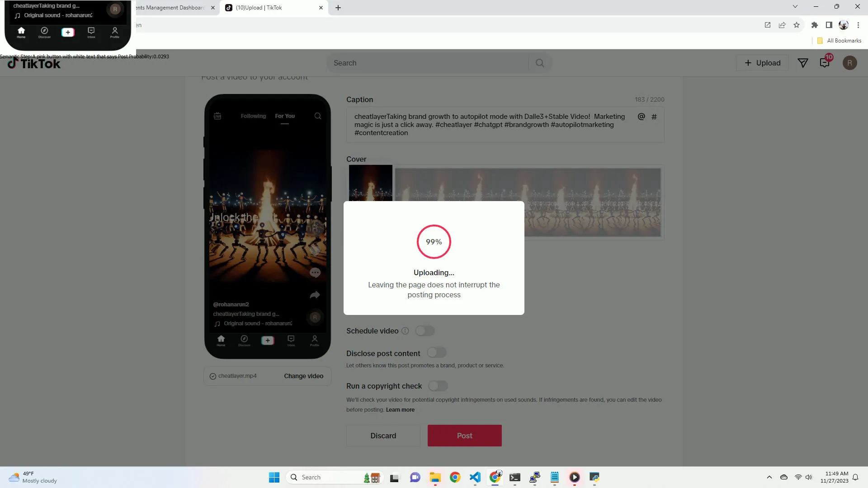Click the search icon in phone preview
The width and height of the screenshot is (868, 488).
click(318, 116)
